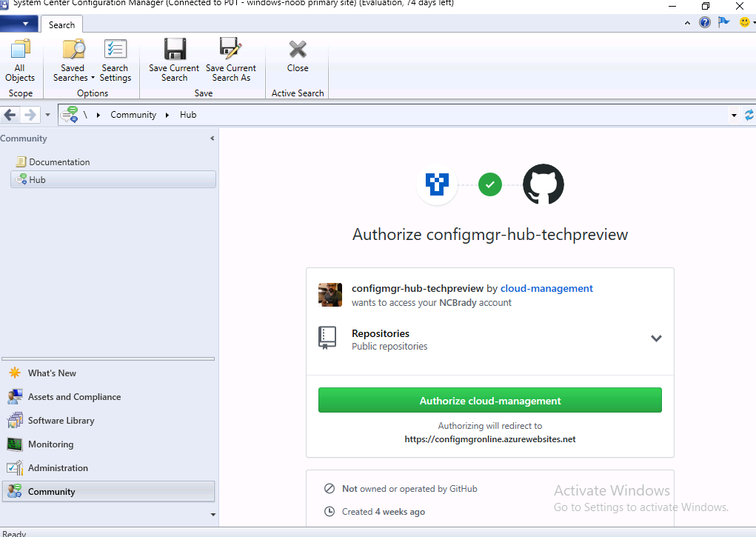
Task: Click Save Current Search
Action: point(174,60)
